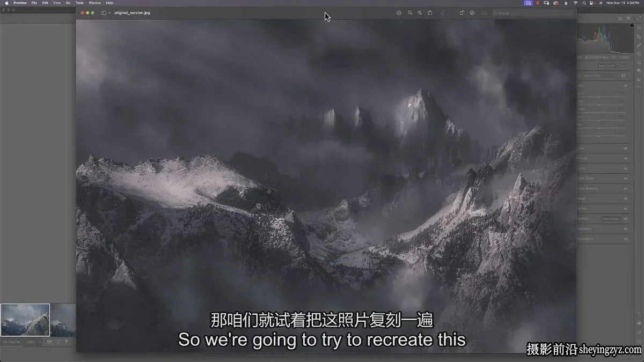Open the Apple menu

(x=6, y=3)
